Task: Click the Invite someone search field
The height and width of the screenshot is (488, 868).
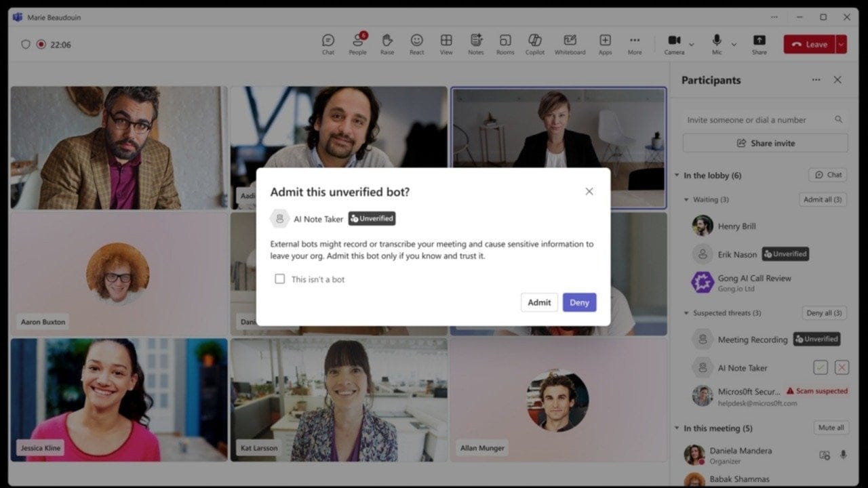Action: pos(765,119)
